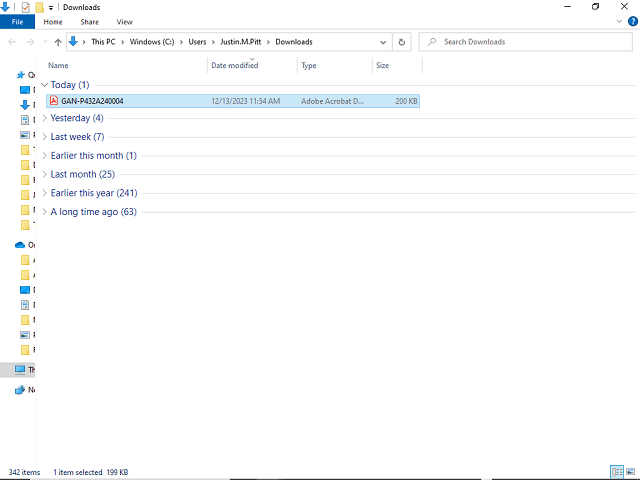
Task: Switch to the Details view layout
Action: [616, 472]
